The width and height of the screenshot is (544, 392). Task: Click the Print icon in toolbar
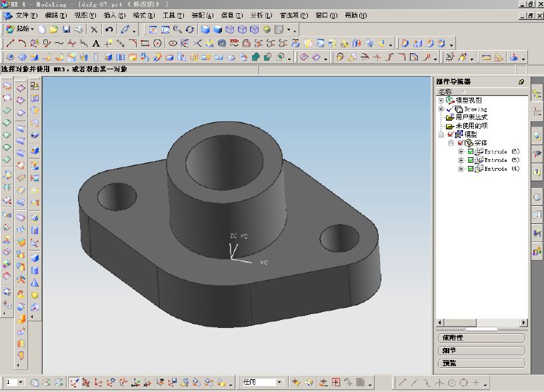coord(79,30)
